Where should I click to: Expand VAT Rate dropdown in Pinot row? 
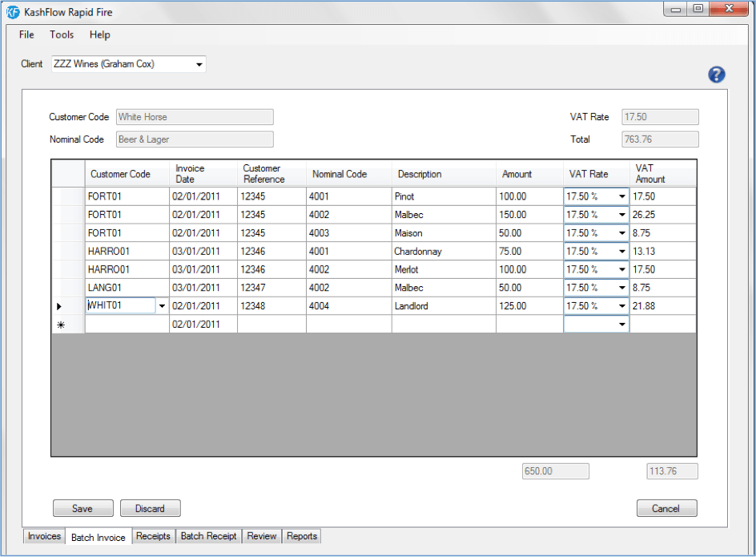[x=621, y=196]
